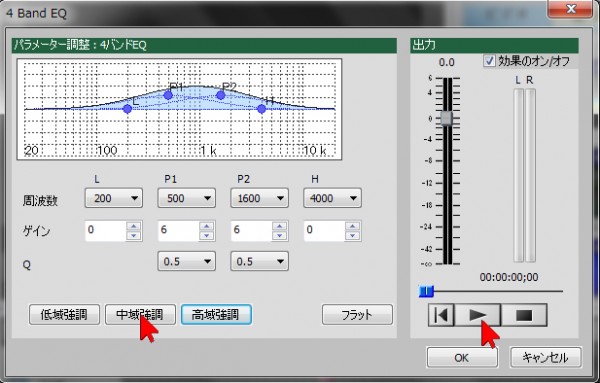600x383 pixels.
Task: Select the L band point on graph
Action: [127, 109]
